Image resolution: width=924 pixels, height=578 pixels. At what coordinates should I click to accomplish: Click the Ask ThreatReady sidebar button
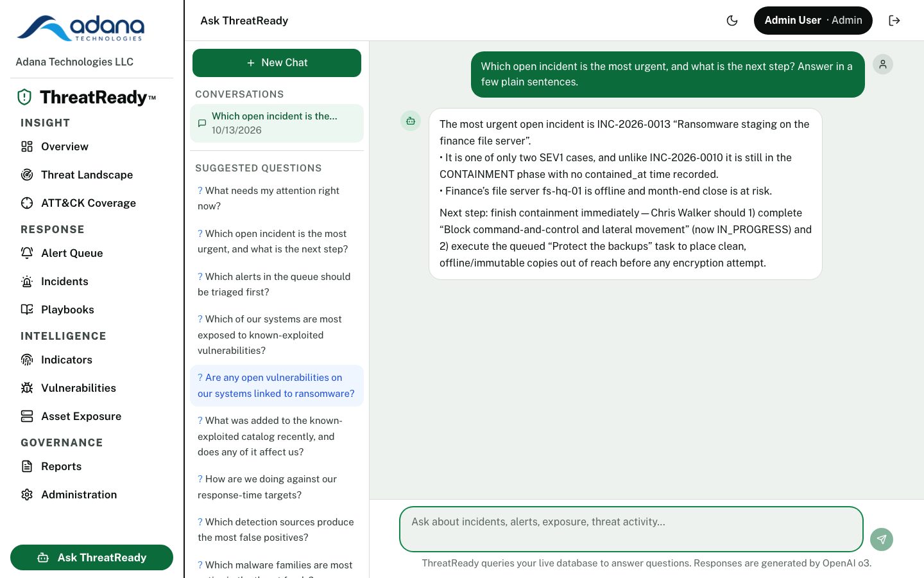(x=92, y=557)
